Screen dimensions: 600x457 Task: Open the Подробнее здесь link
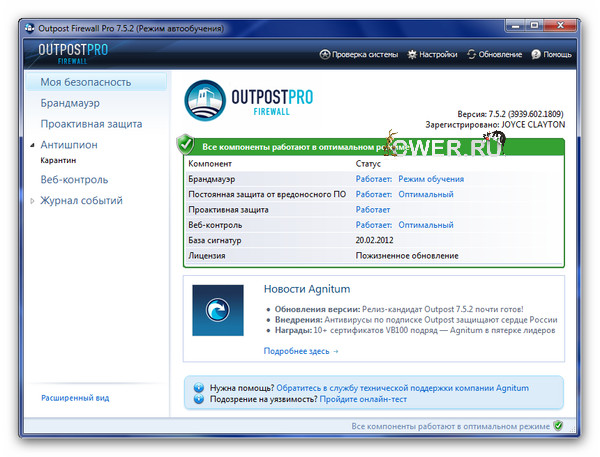300,351
